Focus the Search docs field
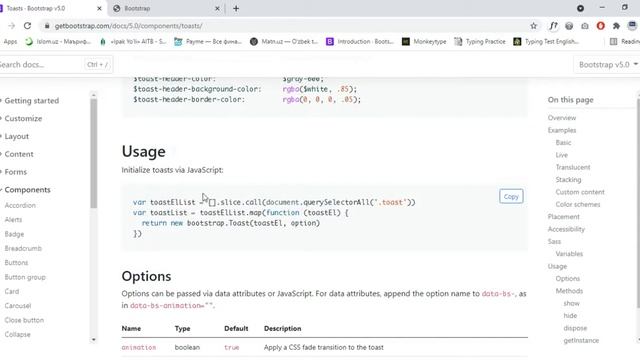Image resolution: width=640 pixels, height=360 pixels. [x=55, y=64]
